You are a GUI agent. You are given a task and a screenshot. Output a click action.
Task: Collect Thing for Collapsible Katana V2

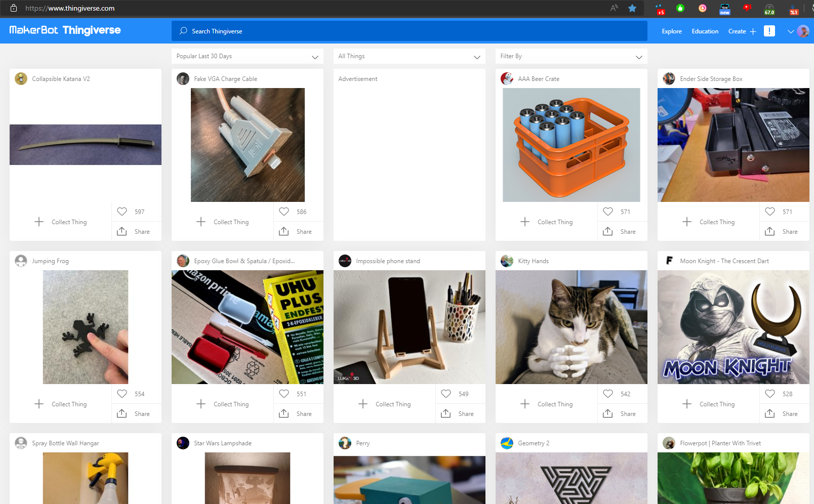pyautogui.click(x=61, y=222)
